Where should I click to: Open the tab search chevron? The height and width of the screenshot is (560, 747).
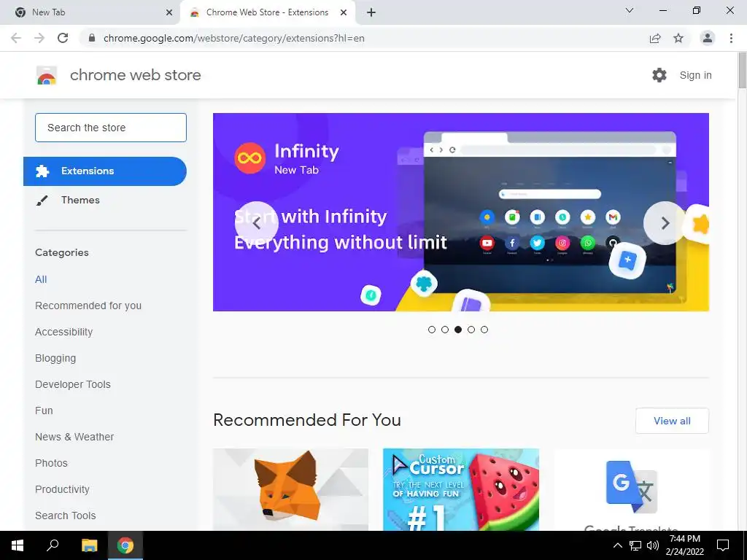tap(630, 10)
